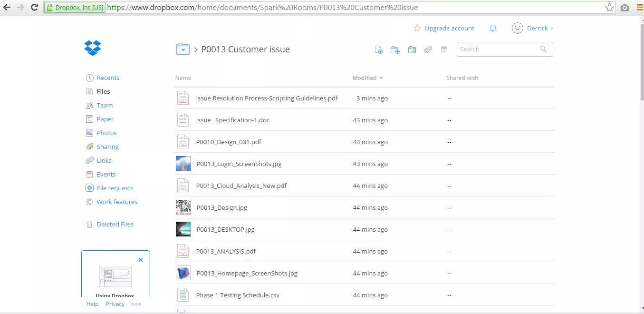The height and width of the screenshot is (314, 644).
Task: Click PDF icon of Issue Resolution Process file
Action: 183,98
